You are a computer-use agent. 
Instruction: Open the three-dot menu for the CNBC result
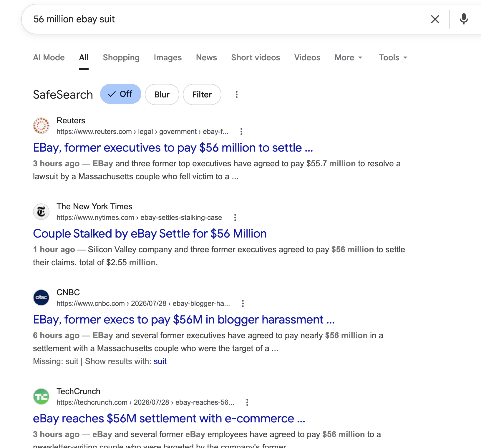[243, 303]
